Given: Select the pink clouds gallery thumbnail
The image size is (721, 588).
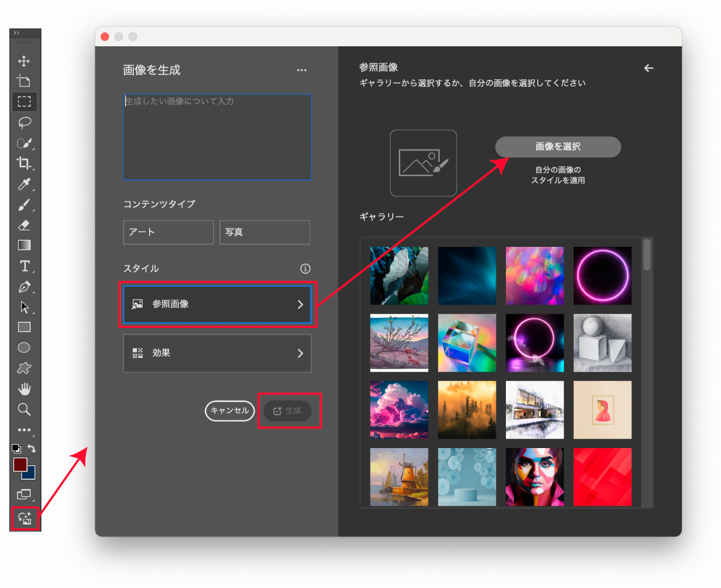Looking at the screenshot, I should click(x=400, y=410).
